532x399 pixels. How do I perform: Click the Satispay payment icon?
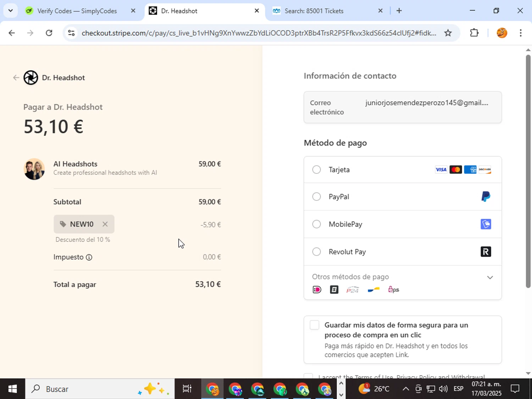pos(334,290)
